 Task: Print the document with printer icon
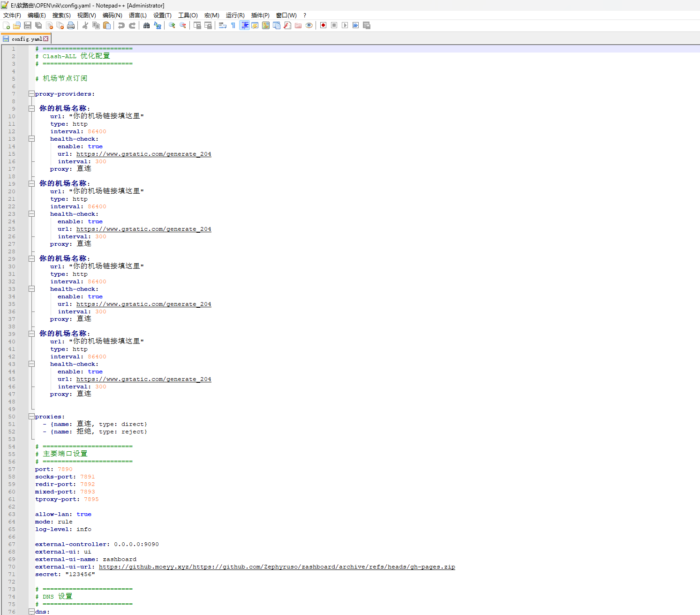(x=71, y=25)
